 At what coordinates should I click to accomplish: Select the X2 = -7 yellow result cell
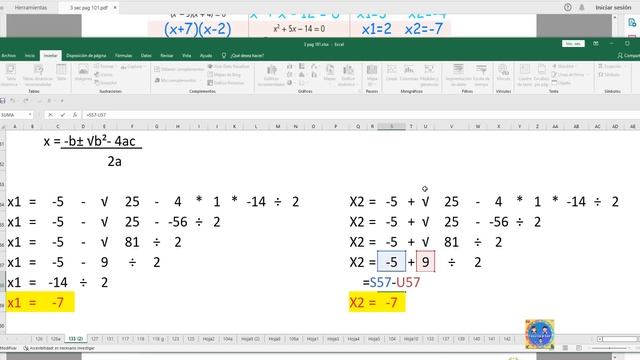[377, 302]
